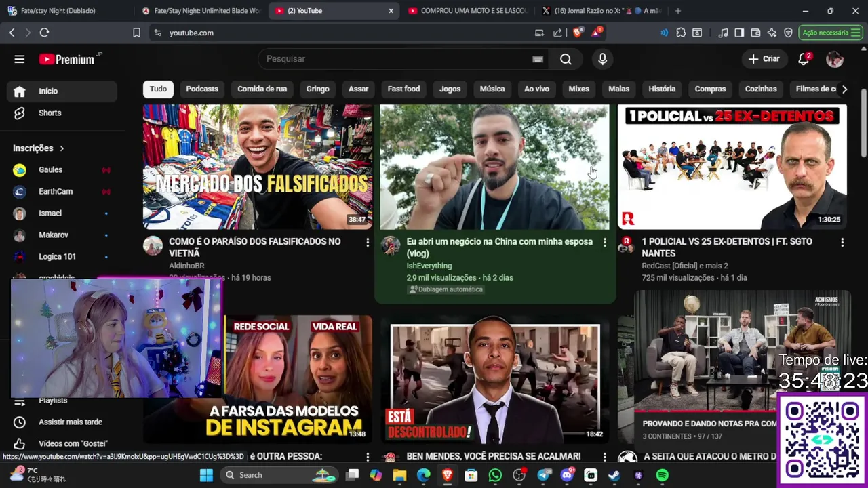Open Mercado dos Falsificados video thumbnail

coord(257,167)
